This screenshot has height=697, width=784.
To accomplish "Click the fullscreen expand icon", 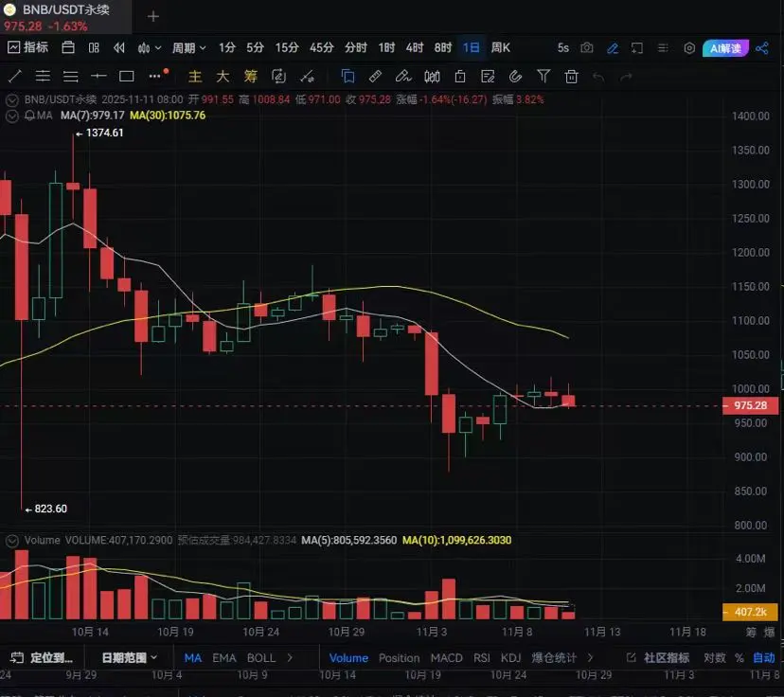I will coord(637,48).
